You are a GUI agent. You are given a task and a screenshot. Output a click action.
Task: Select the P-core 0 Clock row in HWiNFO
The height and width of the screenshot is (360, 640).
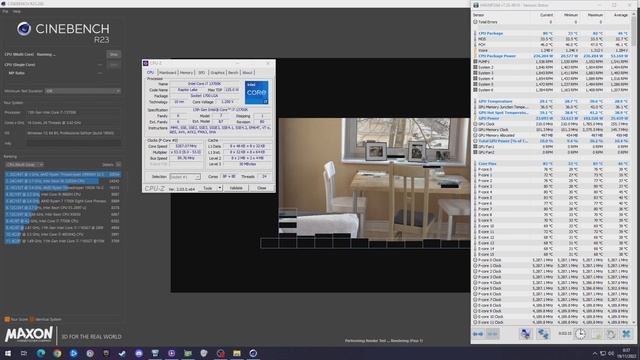point(551,260)
